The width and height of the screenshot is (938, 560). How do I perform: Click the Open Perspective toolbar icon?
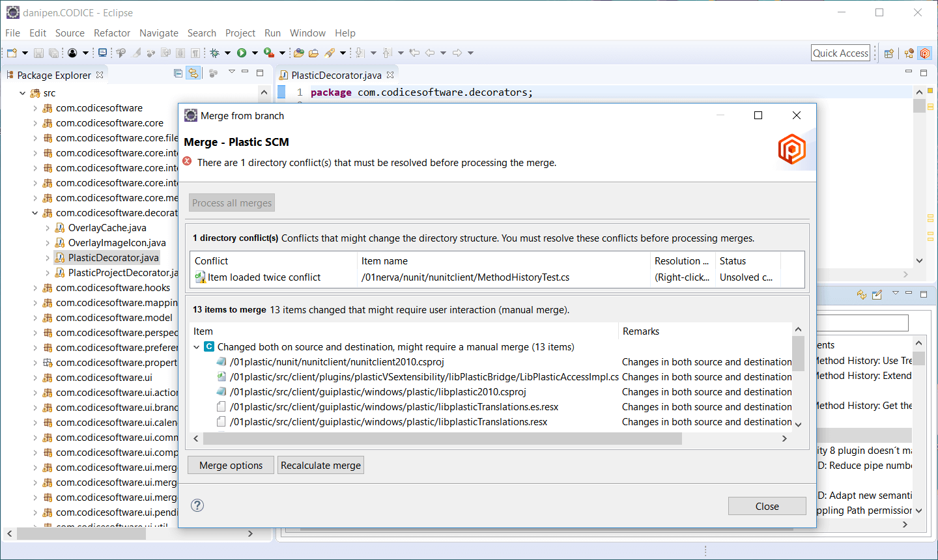coord(888,53)
